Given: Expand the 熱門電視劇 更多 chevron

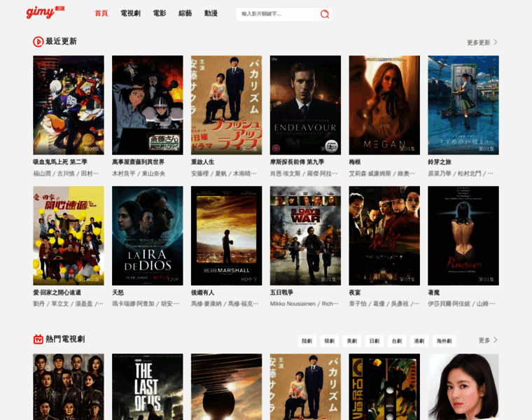Looking at the screenshot, I should point(496,340).
